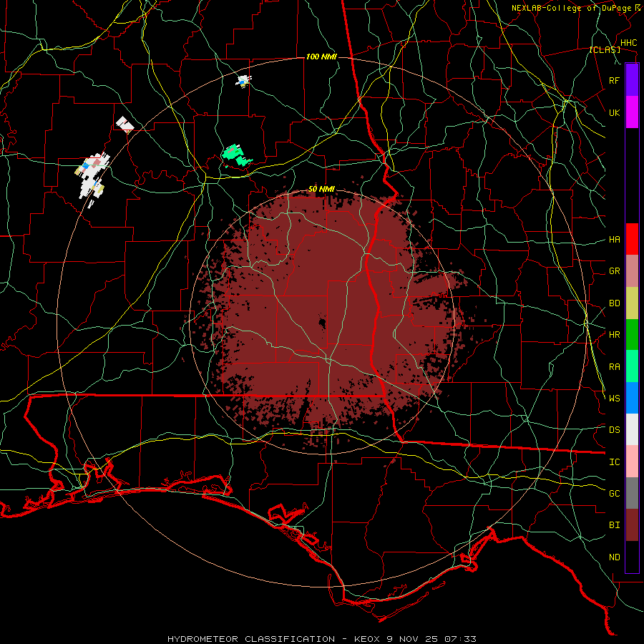Click the RF legend label
Viewport: 644px width, 644px height.
point(614,80)
